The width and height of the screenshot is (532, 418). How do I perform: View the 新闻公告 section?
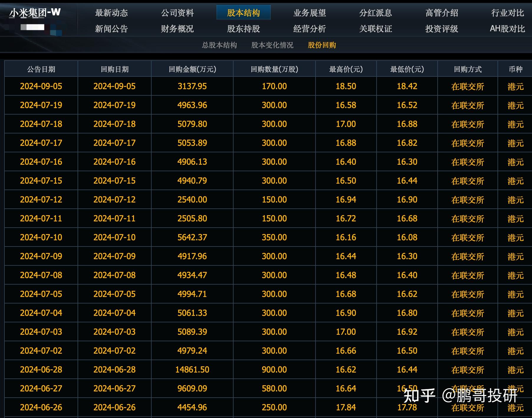coord(111,29)
